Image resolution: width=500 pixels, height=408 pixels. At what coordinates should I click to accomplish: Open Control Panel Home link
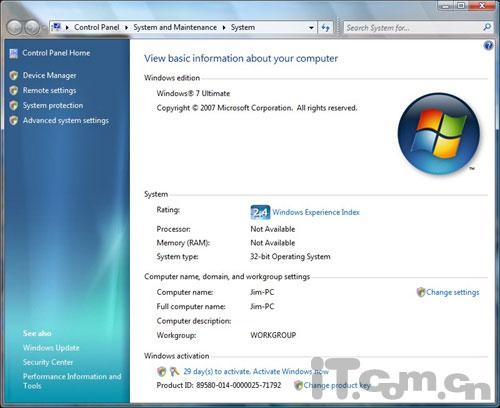coord(56,53)
